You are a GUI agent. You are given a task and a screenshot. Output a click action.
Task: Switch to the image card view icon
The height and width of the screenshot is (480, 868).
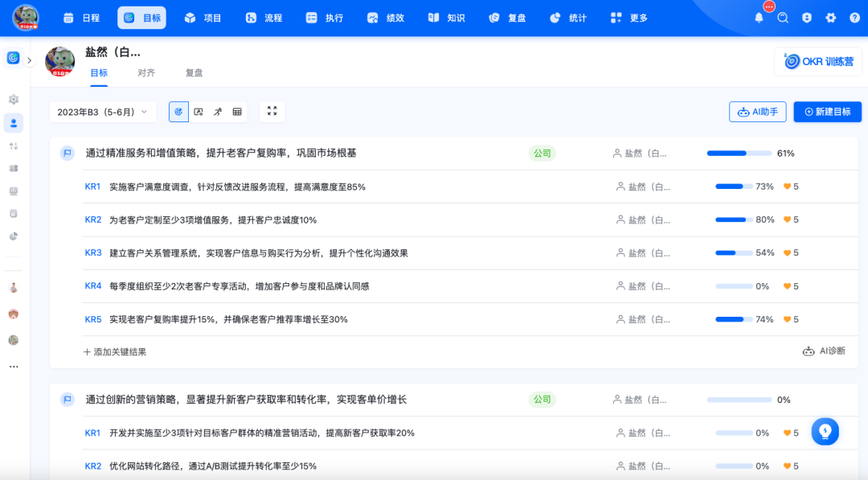tap(199, 112)
